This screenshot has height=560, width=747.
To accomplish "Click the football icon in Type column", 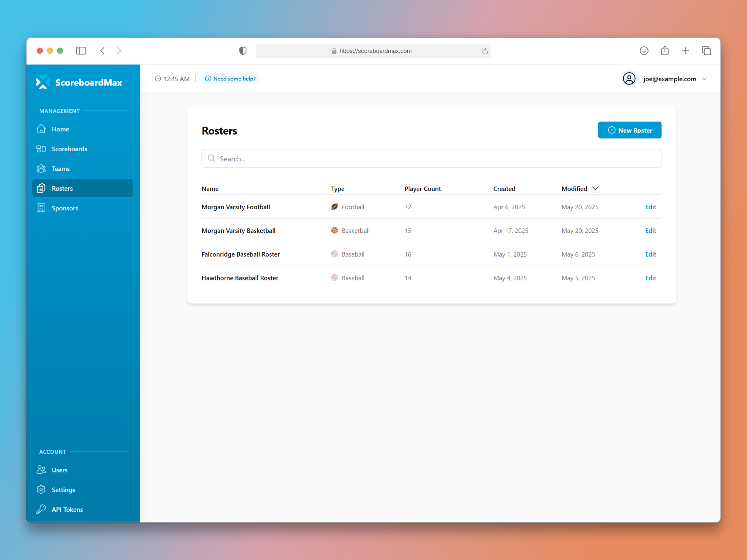I will pos(335,206).
